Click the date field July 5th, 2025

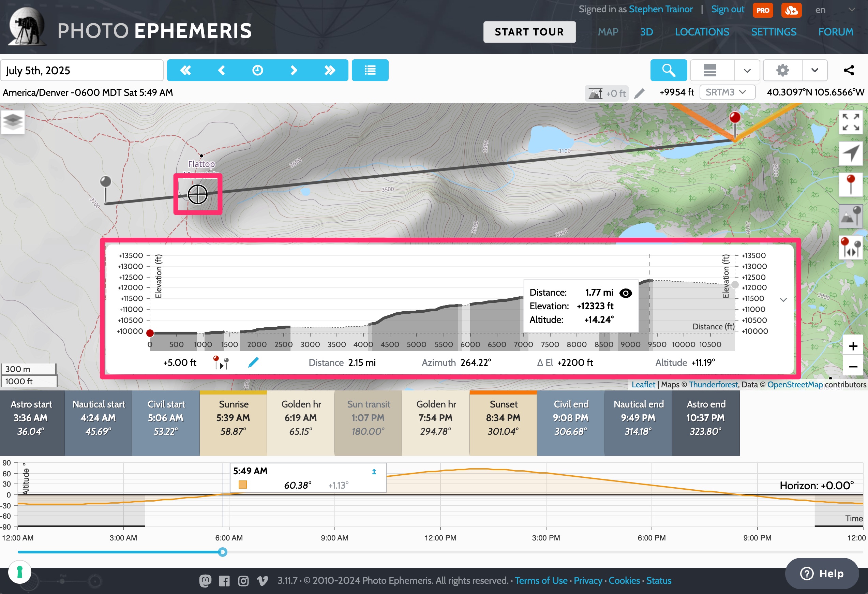(x=82, y=70)
